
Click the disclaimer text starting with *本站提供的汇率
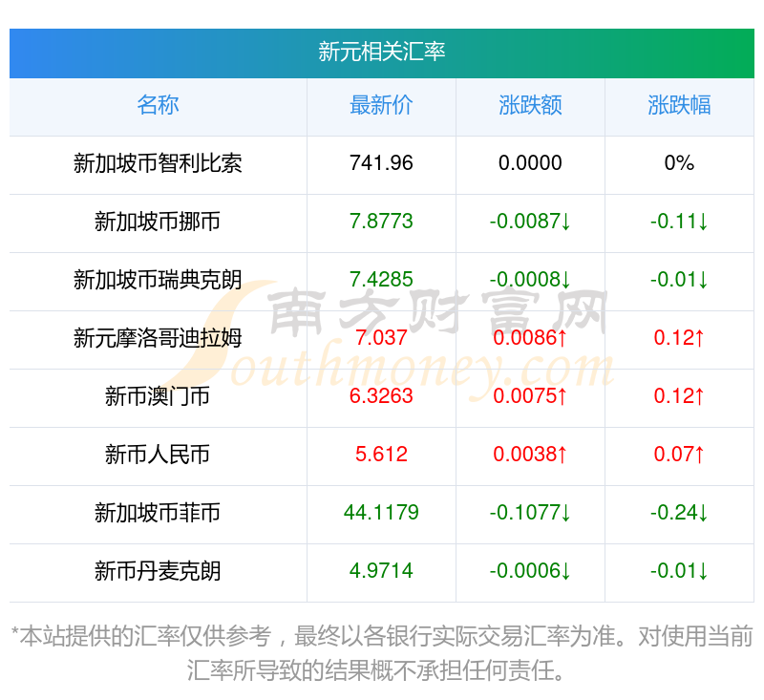click(382, 654)
